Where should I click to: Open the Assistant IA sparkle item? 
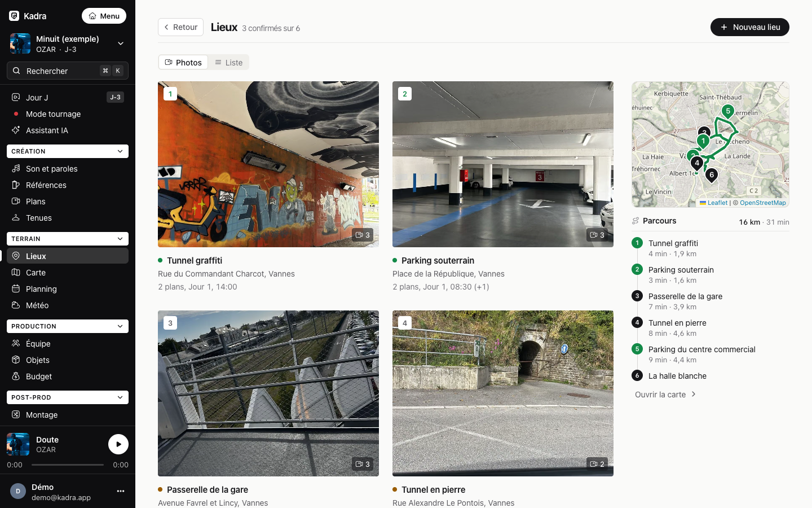coord(68,130)
